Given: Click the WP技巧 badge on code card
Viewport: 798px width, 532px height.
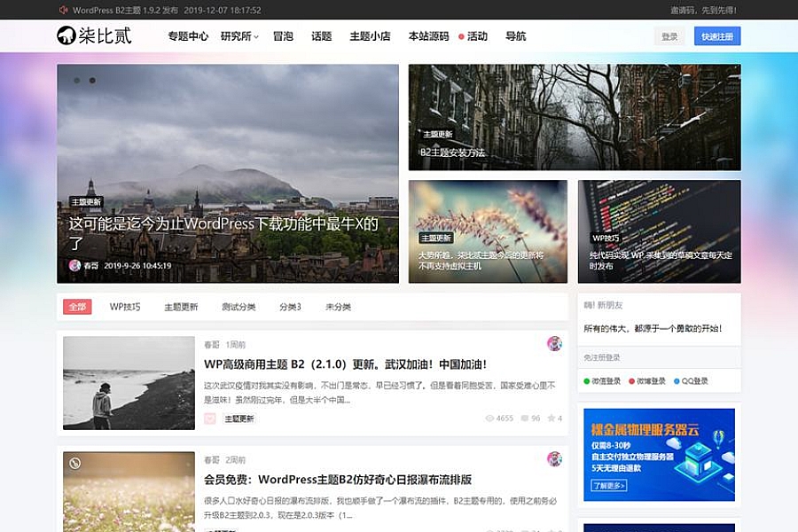Looking at the screenshot, I should pos(606,238).
